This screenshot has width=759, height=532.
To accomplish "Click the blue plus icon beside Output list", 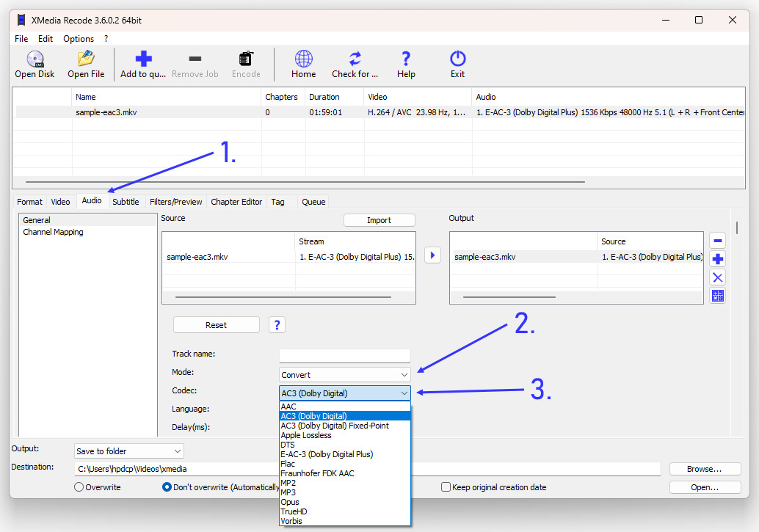I will click(x=717, y=259).
